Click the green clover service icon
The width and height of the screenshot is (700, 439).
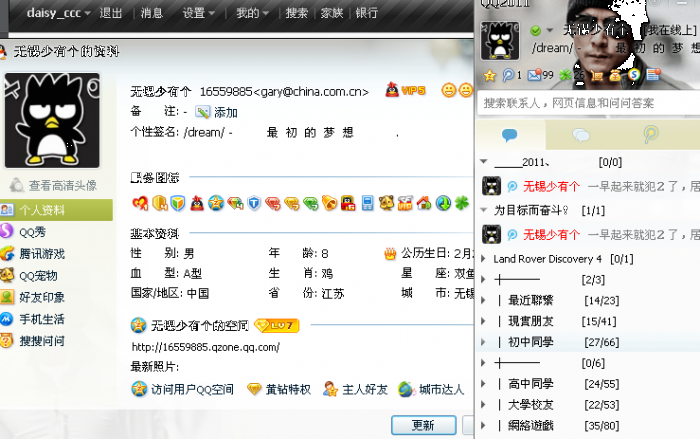462,203
